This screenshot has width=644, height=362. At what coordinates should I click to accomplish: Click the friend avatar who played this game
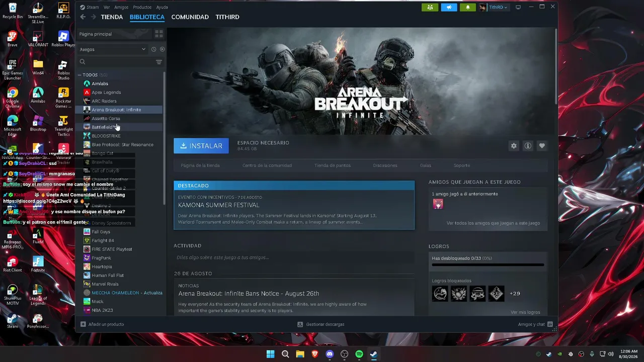(438, 204)
